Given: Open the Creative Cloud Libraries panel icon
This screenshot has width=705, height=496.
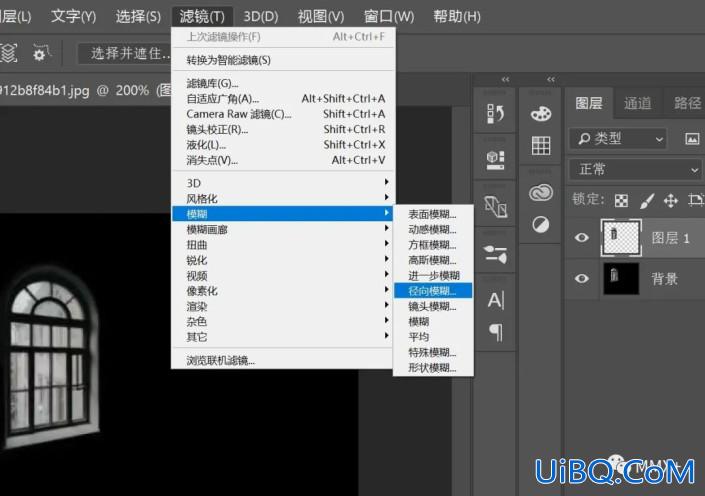Looking at the screenshot, I should [540, 193].
